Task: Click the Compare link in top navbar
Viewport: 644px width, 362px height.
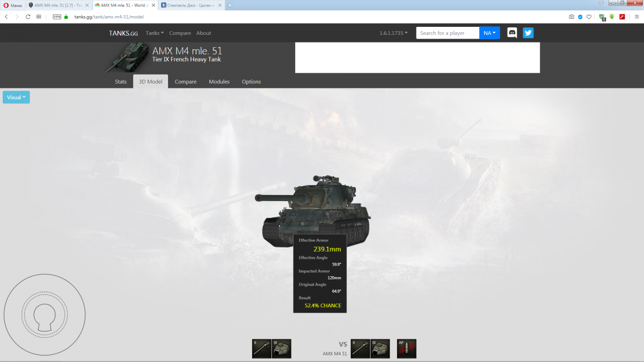Action: [180, 33]
